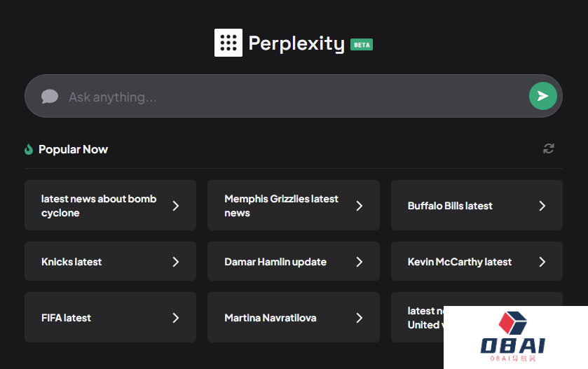Select the Damar Hamlin update topic
Screen dimensions: 588x369
pyautogui.click(x=275, y=262)
